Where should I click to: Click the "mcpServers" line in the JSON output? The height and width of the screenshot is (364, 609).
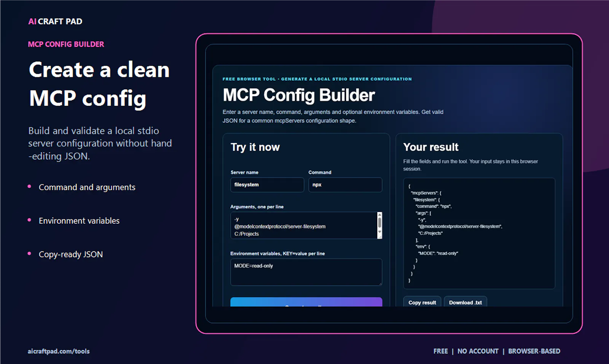tap(426, 193)
